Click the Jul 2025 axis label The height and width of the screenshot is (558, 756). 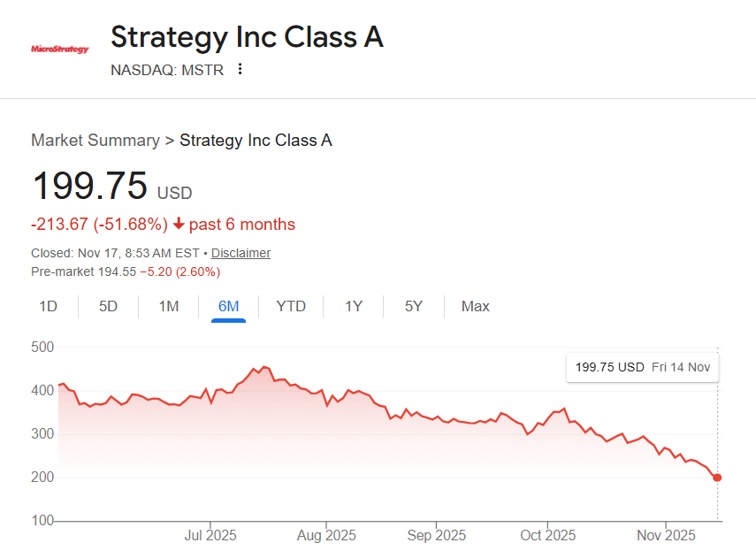(x=210, y=535)
